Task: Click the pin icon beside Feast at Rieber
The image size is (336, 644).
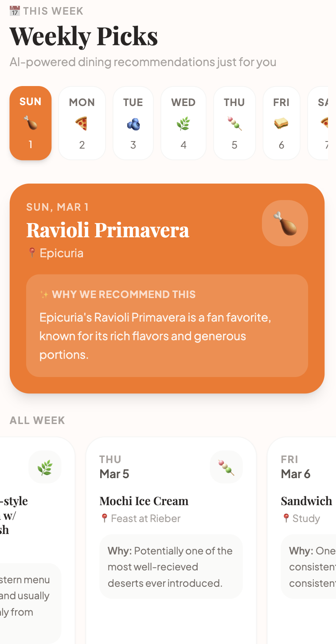Action: 105,518
